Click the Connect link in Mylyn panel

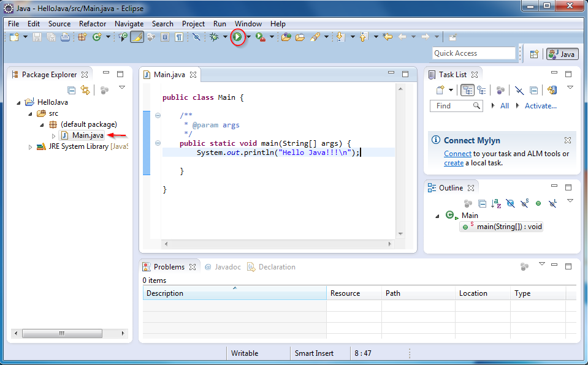tap(457, 154)
